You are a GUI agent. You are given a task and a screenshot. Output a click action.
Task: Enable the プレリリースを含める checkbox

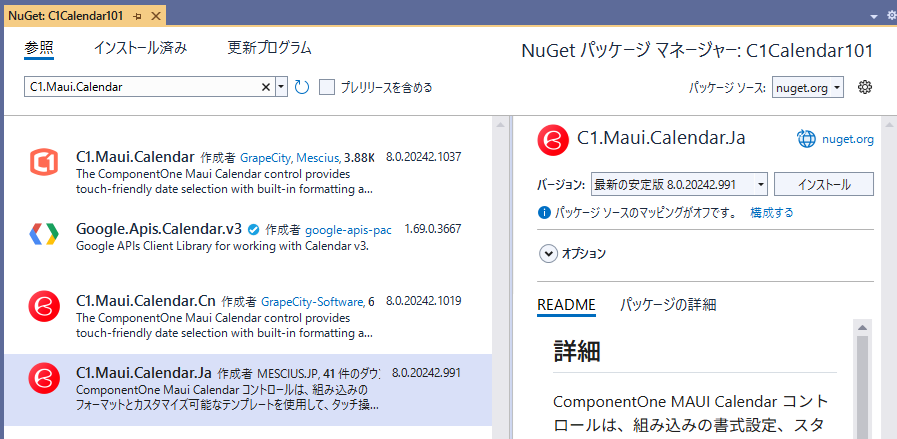327,88
